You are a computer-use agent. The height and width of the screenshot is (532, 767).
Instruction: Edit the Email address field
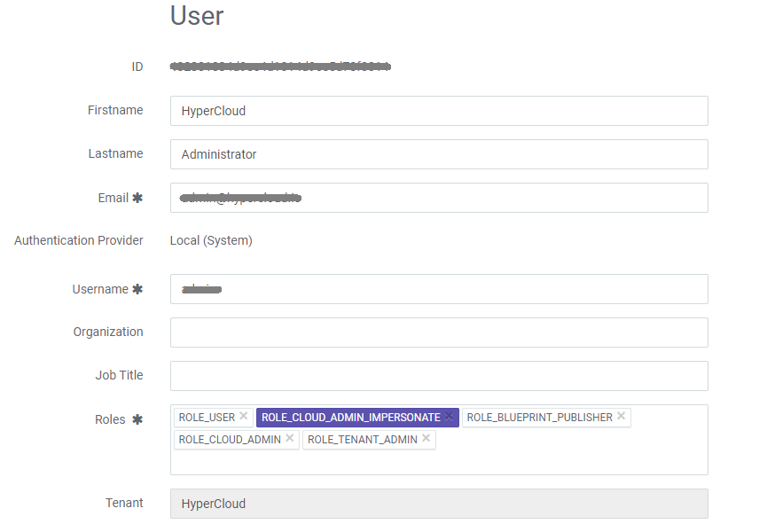439,198
